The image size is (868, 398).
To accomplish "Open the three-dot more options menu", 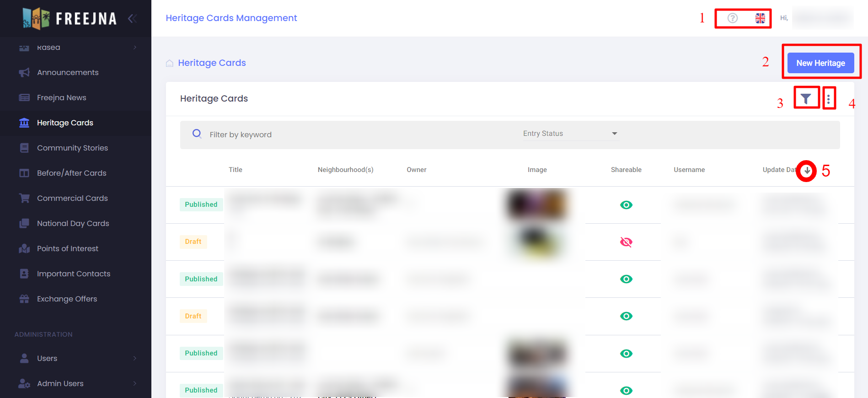I will [x=828, y=98].
